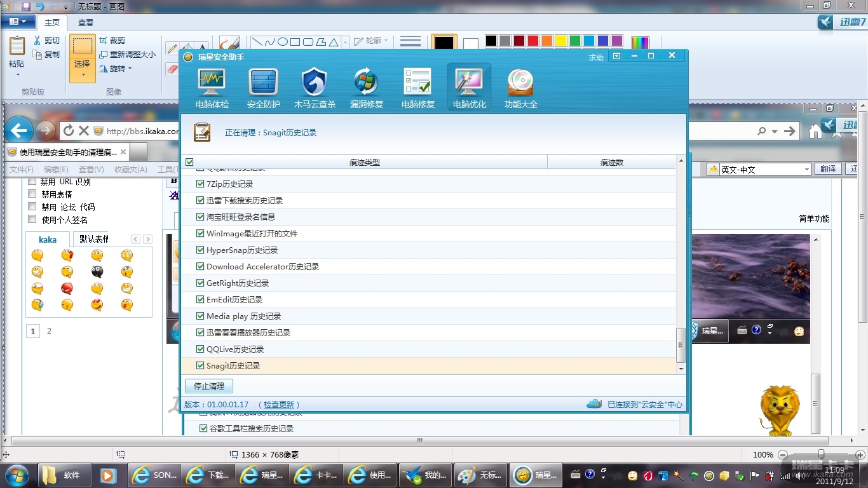Open the 英文-中文 language combo box
The width and height of the screenshot is (868, 488).
(x=759, y=170)
